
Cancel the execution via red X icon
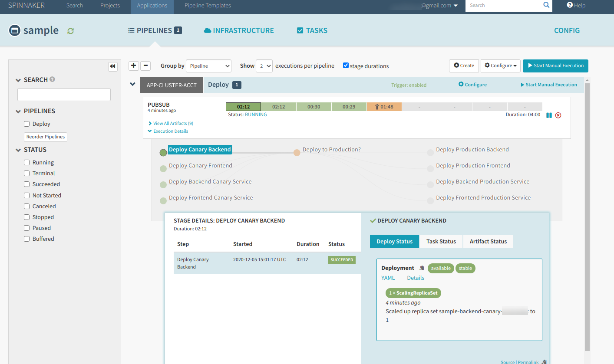click(558, 115)
